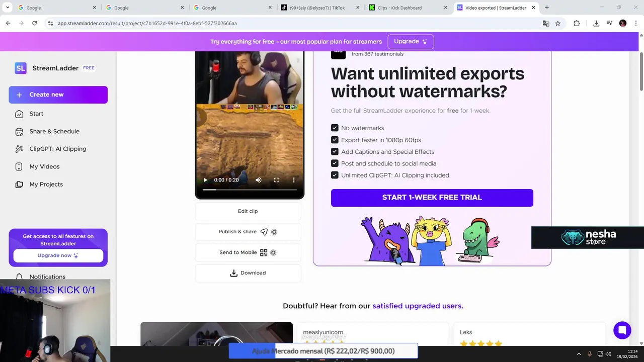Click the Upgrade button in the top banner
The height and width of the screenshot is (362, 644).
click(411, 42)
